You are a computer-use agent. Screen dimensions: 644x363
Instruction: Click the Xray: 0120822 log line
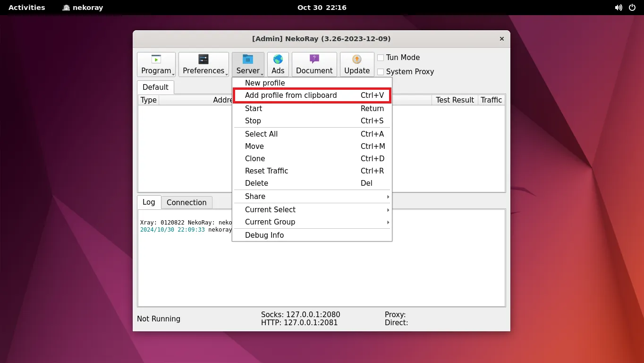[x=186, y=223]
